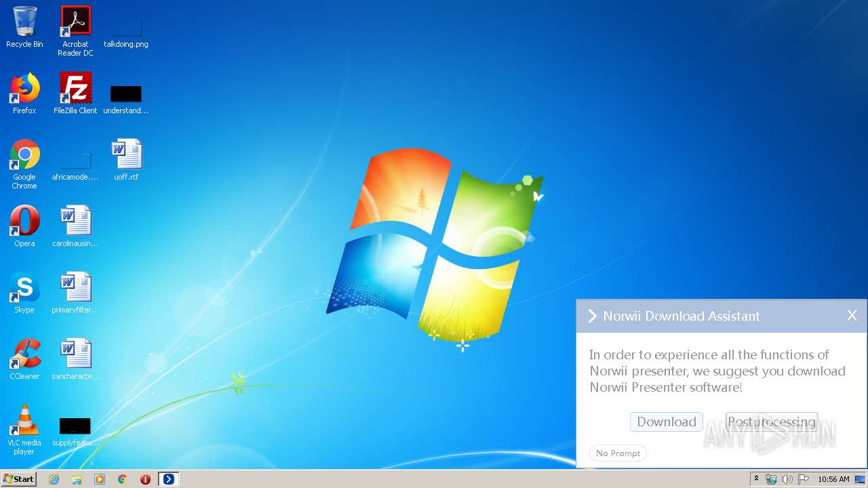Image resolution: width=868 pixels, height=488 pixels.
Task: Click the No Prompt button
Action: (618, 453)
